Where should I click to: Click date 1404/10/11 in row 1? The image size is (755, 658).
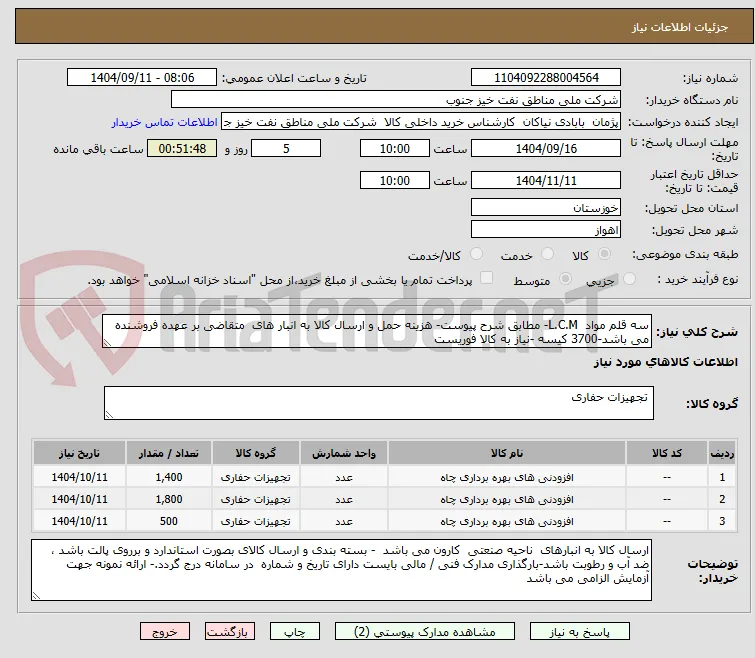79,477
